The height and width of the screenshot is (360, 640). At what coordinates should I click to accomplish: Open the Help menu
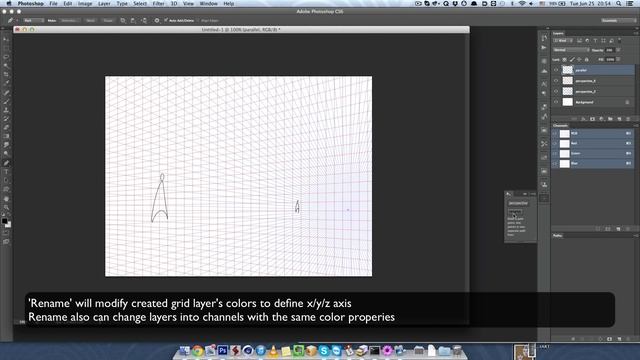229,3
